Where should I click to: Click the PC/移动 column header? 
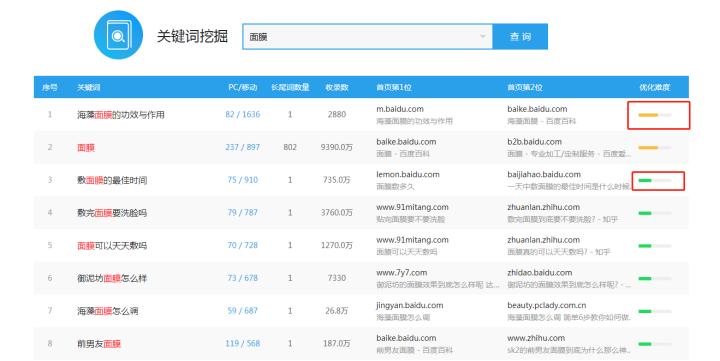pyautogui.click(x=242, y=87)
